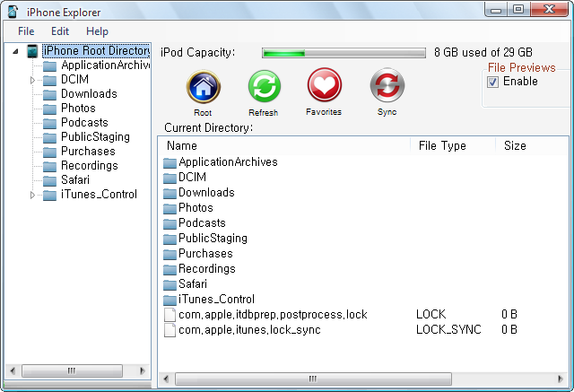Click the PublicStaging folder icon in file list
Screen dimensions: 574x392
point(170,239)
